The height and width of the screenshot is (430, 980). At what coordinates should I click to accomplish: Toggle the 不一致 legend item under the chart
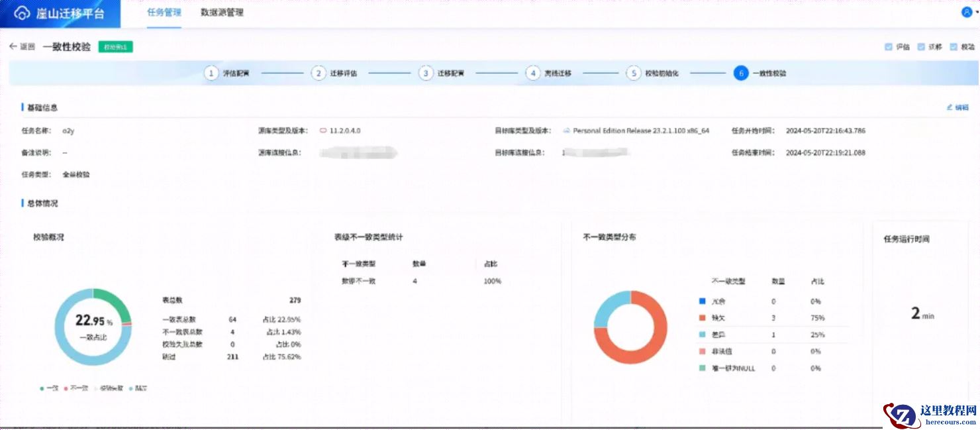[x=76, y=388]
